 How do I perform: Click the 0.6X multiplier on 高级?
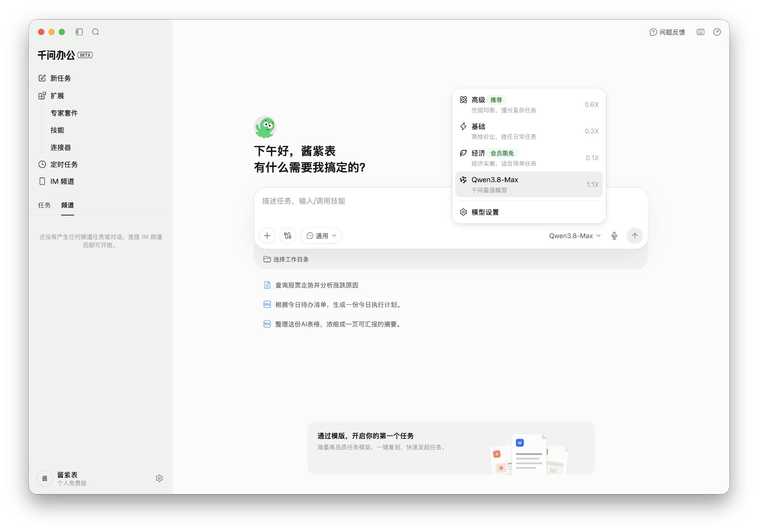click(x=591, y=105)
